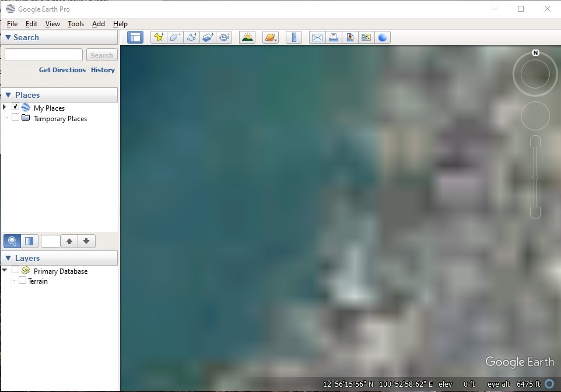This screenshot has height=392, width=561.
Task: Focus the search text field
Action: [x=44, y=55]
